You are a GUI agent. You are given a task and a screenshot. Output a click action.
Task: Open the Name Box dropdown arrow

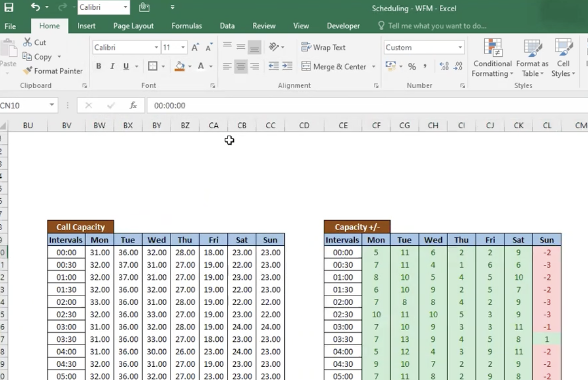[52, 105]
